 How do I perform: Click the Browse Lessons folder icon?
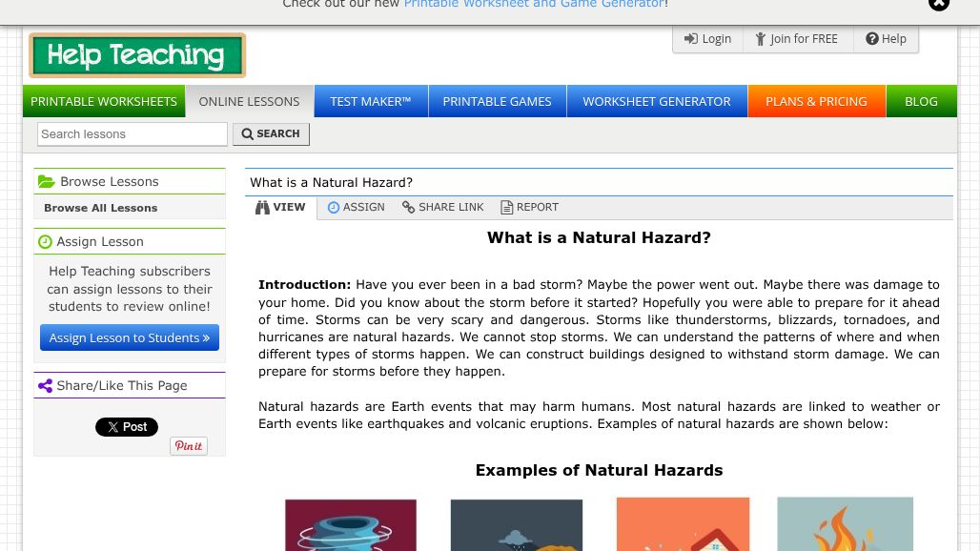47,181
